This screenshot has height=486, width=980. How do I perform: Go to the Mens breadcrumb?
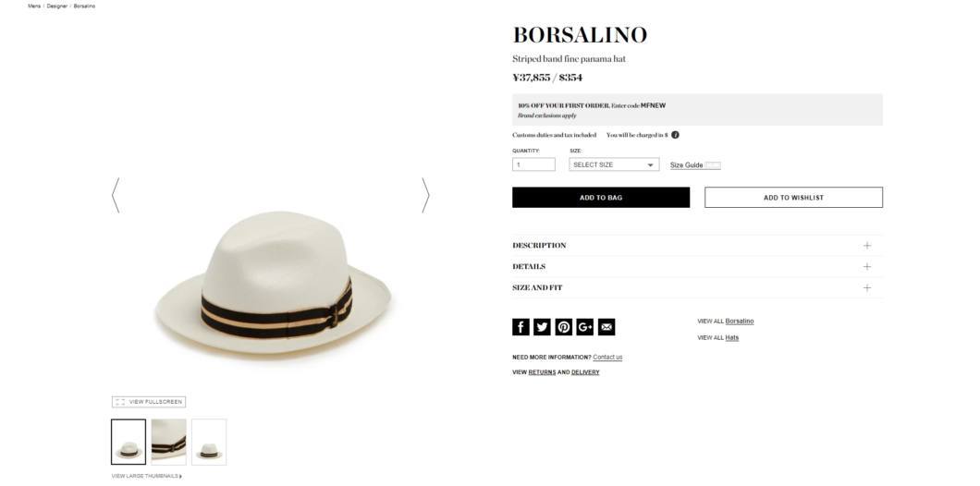pos(34,6)
